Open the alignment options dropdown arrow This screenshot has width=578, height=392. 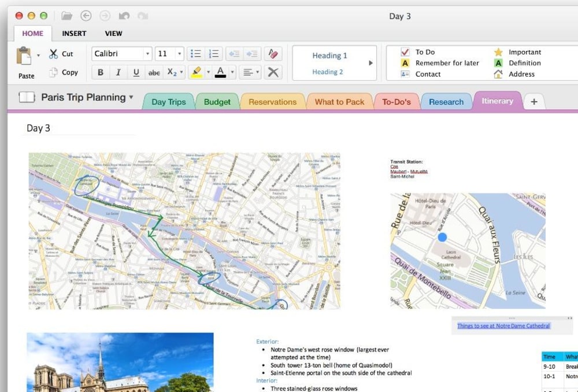click(x=258, y=72)
